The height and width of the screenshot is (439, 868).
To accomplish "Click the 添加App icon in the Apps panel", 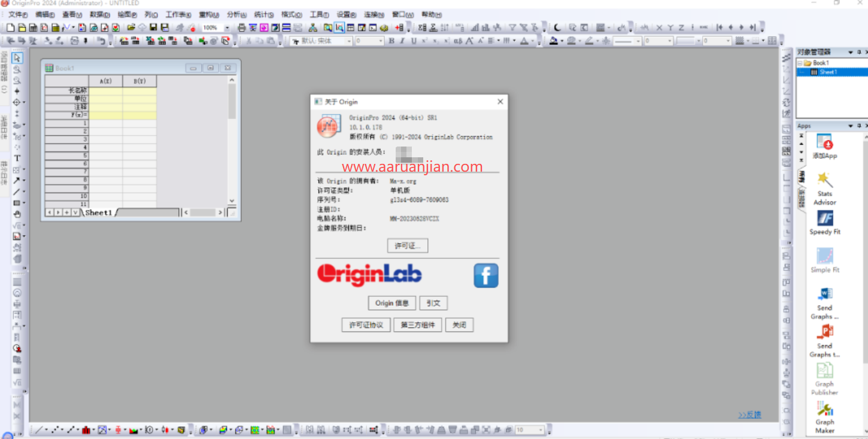I will click(824, 142).
